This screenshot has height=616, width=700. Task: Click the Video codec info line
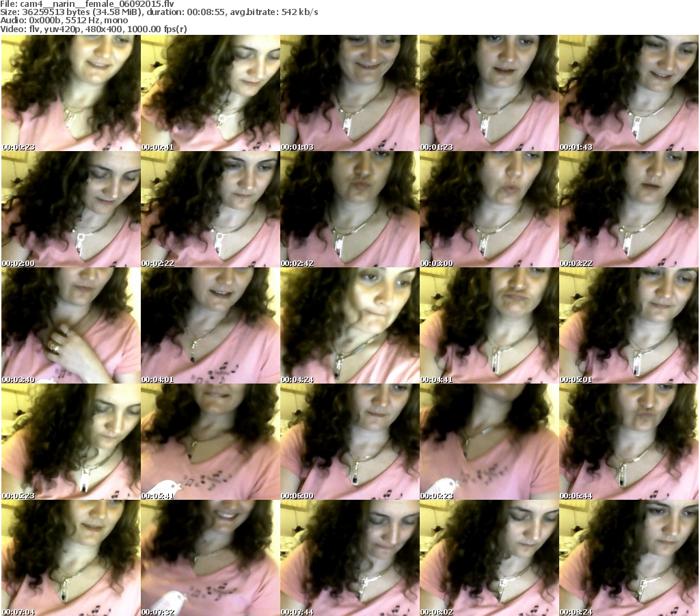[x=93, y=29]
